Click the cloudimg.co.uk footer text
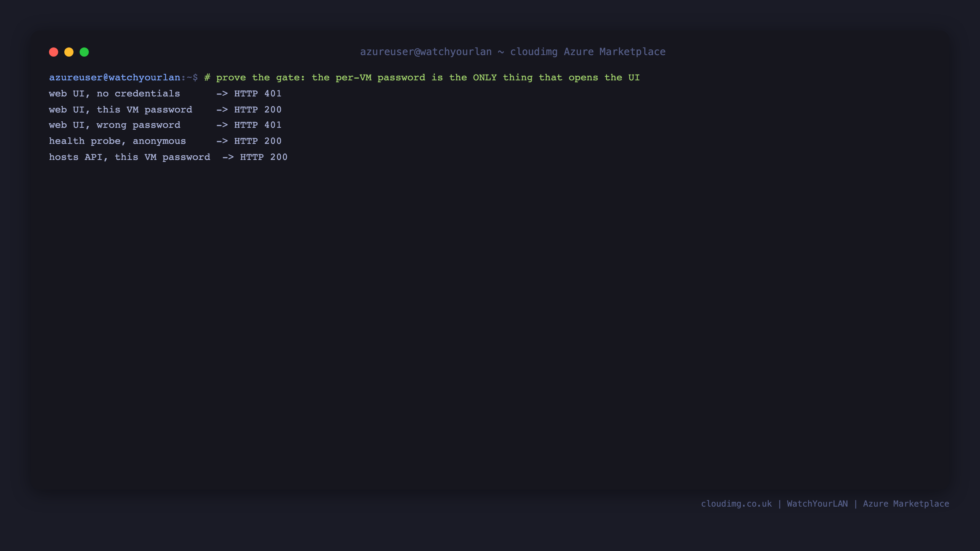Image resolution: width=980 pixels, height=551 pixels. (x=736, y=504)
